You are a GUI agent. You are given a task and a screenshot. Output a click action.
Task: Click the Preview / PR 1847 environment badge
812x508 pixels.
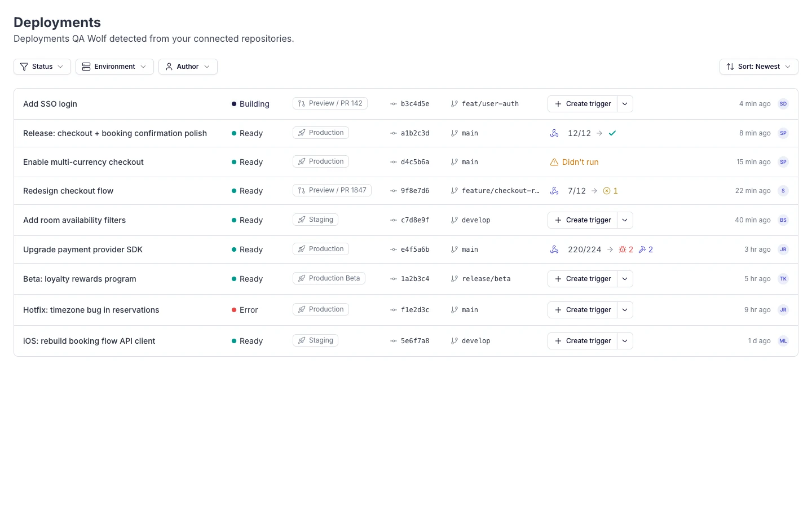click(x=332, y=190)
